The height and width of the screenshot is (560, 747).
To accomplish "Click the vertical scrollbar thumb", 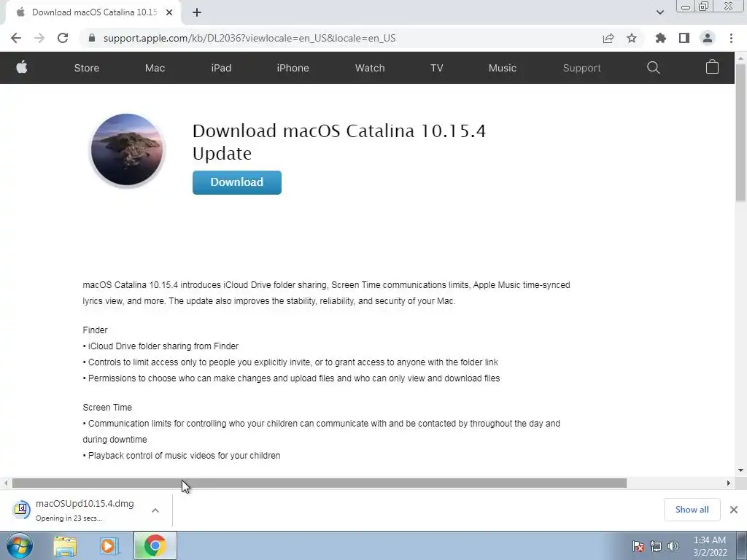I will point(741,133).
